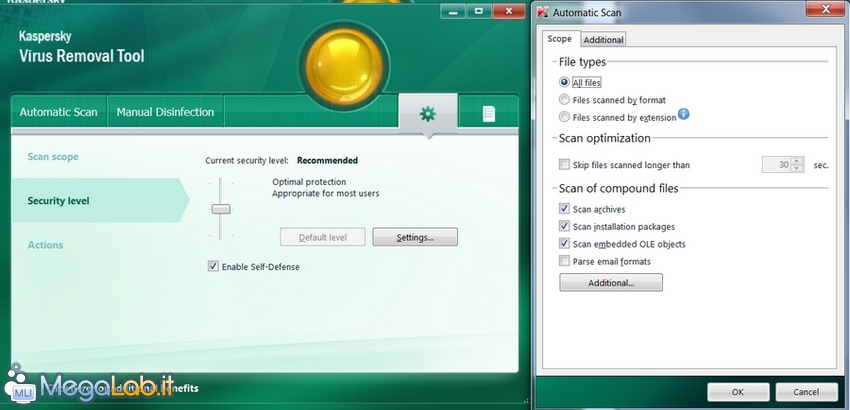Click the Default level button
The height and width of the screenshot is (410, 850).
pyautogui.click(x=323, y=237)
